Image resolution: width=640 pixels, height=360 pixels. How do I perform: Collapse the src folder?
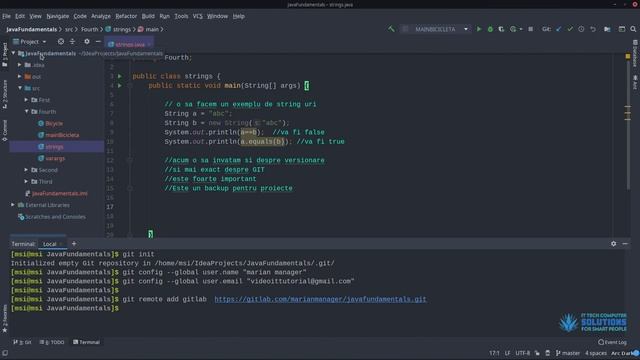(20, 88)
